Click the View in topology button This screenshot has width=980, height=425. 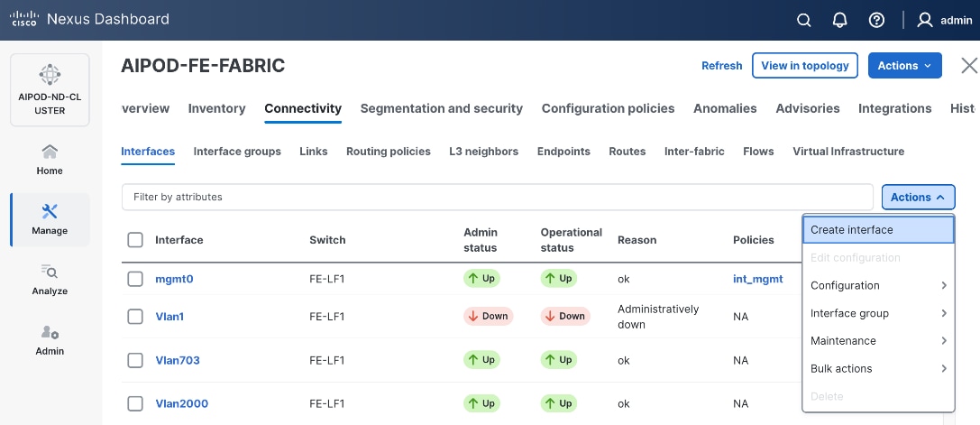[x=805, y=65]
